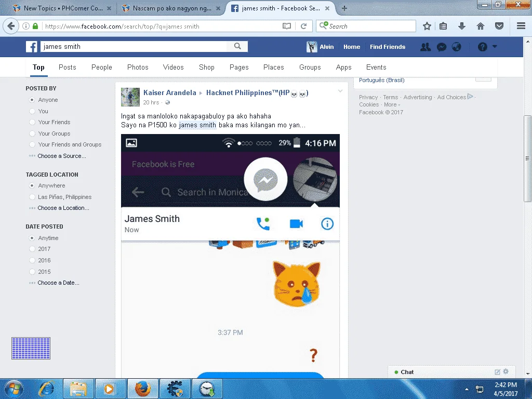Viewport: 532px width, 399px height.
Task: Open the Firefox hamburger menu
Action: click(521, 26)
